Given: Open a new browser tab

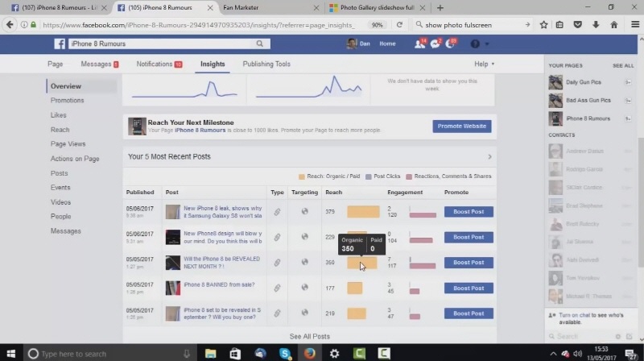Looking at the screenshot, I should pyautogui.click(x=440, y=7).
